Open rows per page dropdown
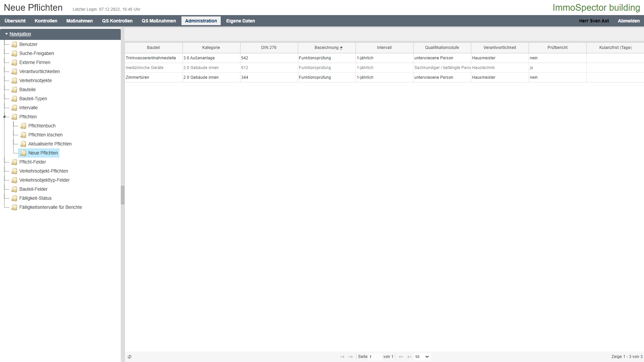The height and width of the screenshot is (362, 644). 422,357
